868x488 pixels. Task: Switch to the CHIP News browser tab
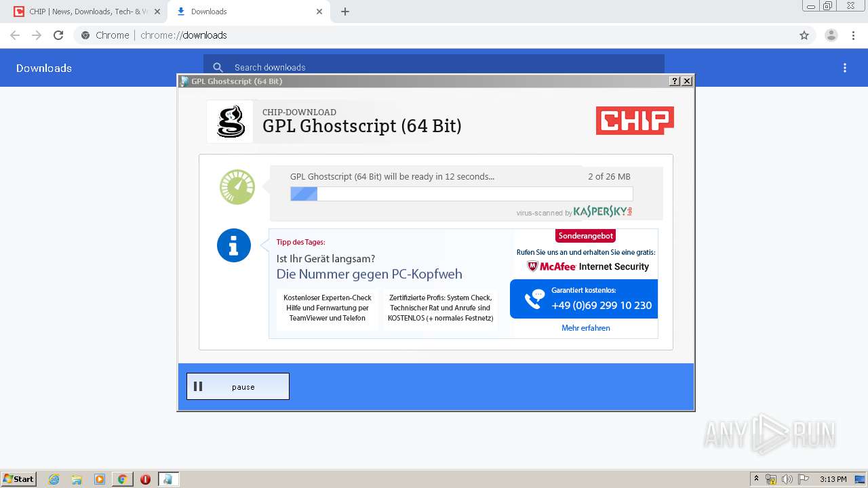pyautogui.click(x=88, y=12)
